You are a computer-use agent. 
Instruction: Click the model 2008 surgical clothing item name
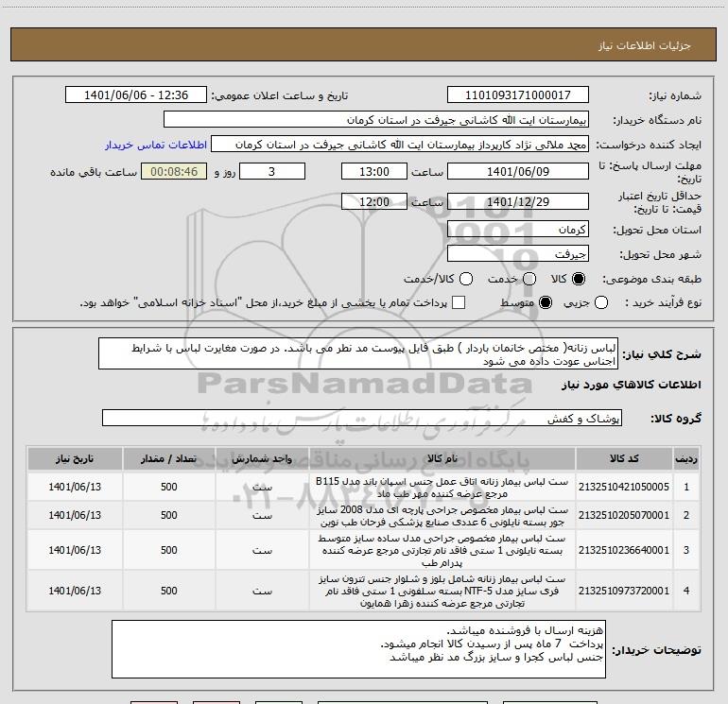pyautogui.click(x=442, y=516)
